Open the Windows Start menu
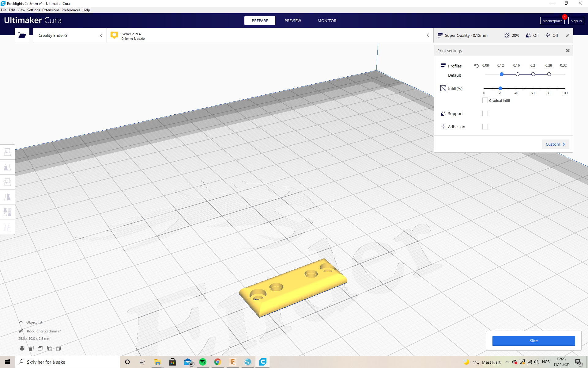 (7, 362)
